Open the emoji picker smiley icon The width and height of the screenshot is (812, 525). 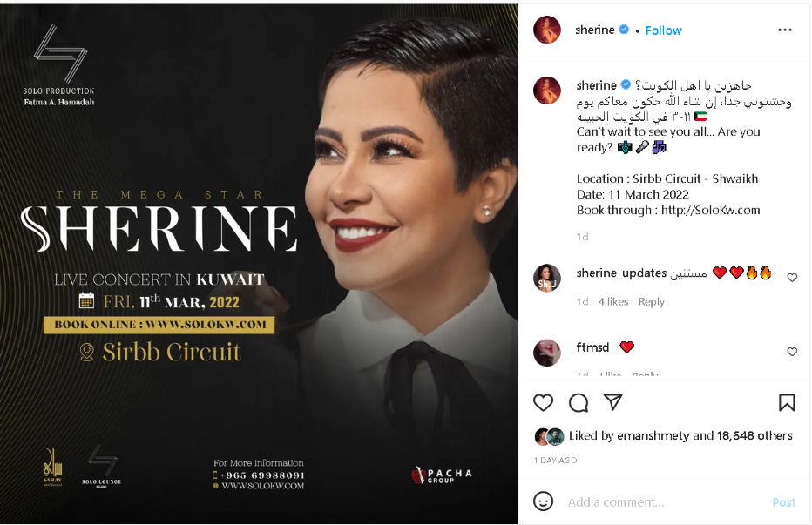543,501
